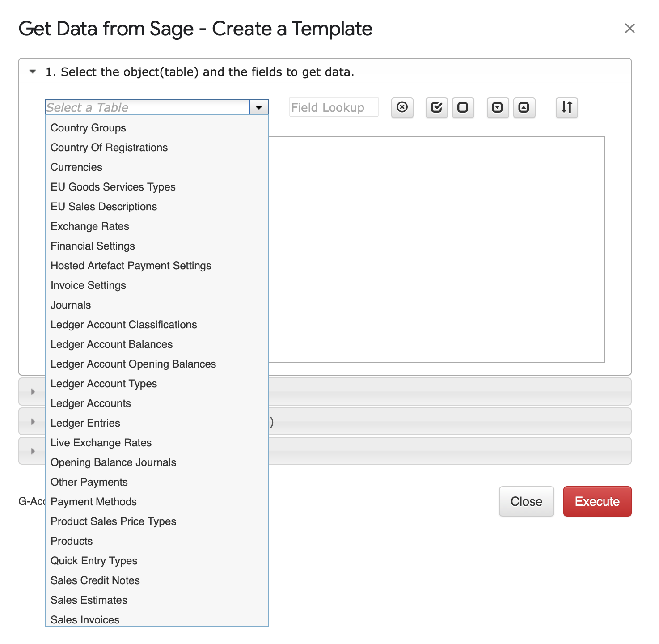
Task: Select Sales Invoices option
Action: click(156, 619)
